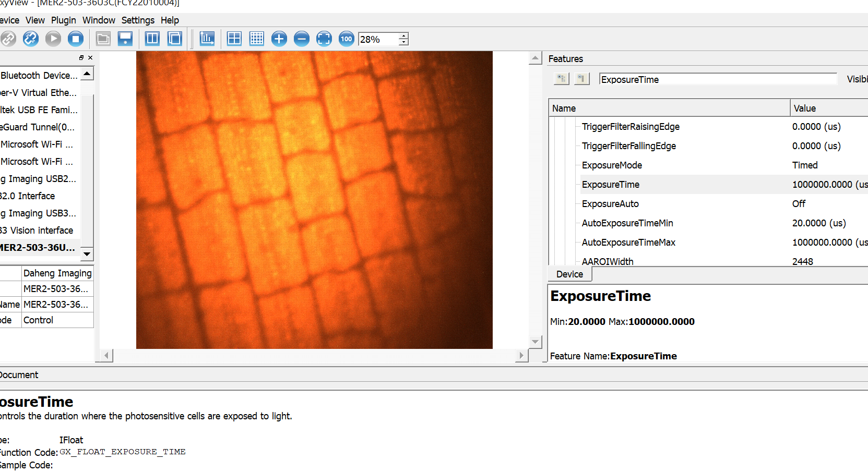Click ExposureAuto value Off
Viewport: 868px width, 472px height.
click(x=799, y=204)
